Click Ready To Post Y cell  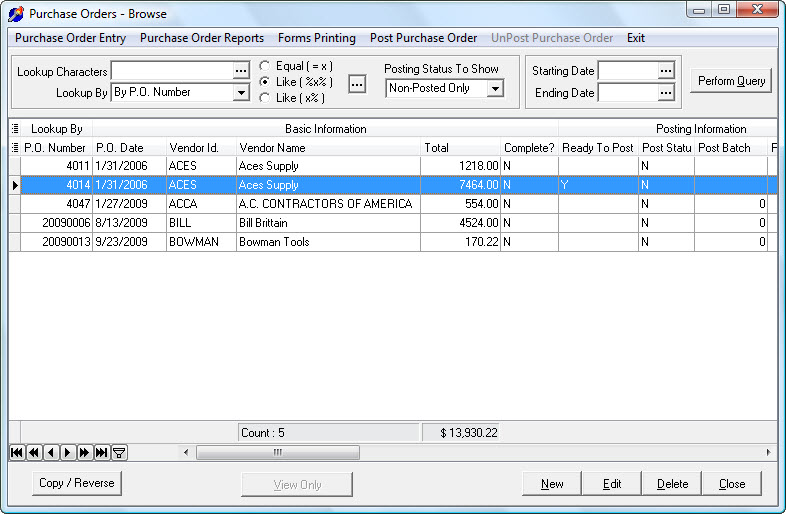(x=598, y=185)
